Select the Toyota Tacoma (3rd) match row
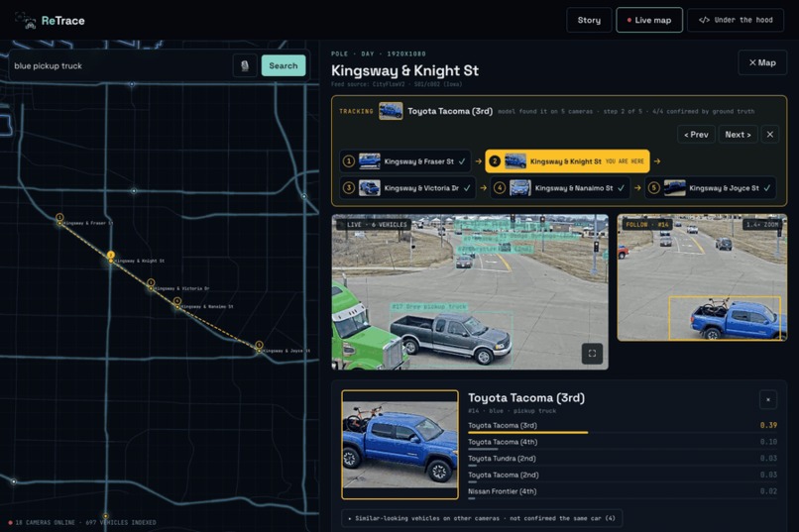This screenshot has height=532, width=799. 623,427
